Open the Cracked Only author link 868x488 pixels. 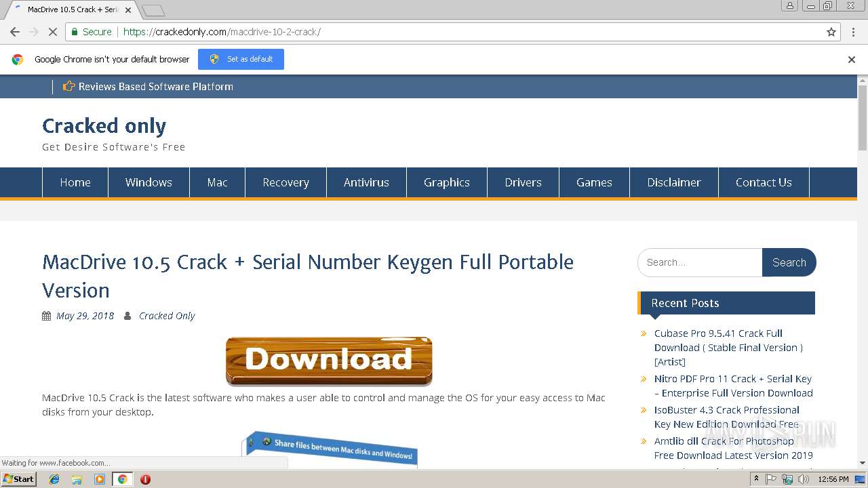[167, 316]
